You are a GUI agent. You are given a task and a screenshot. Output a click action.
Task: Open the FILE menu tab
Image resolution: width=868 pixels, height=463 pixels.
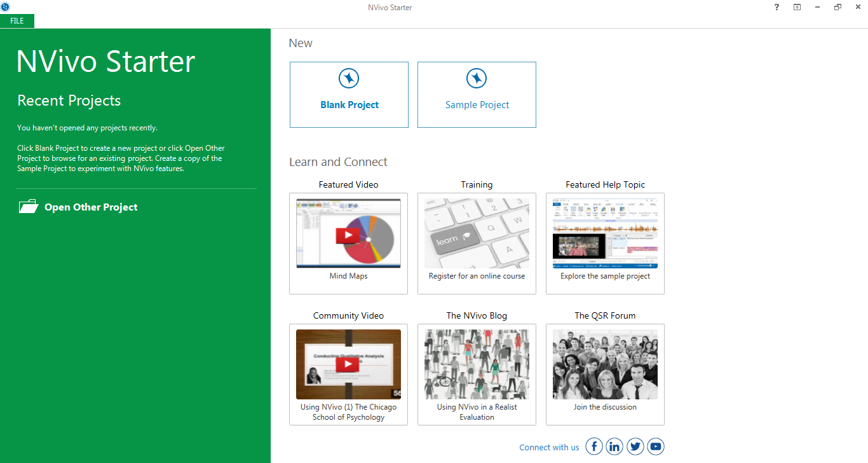pos(17,21)
